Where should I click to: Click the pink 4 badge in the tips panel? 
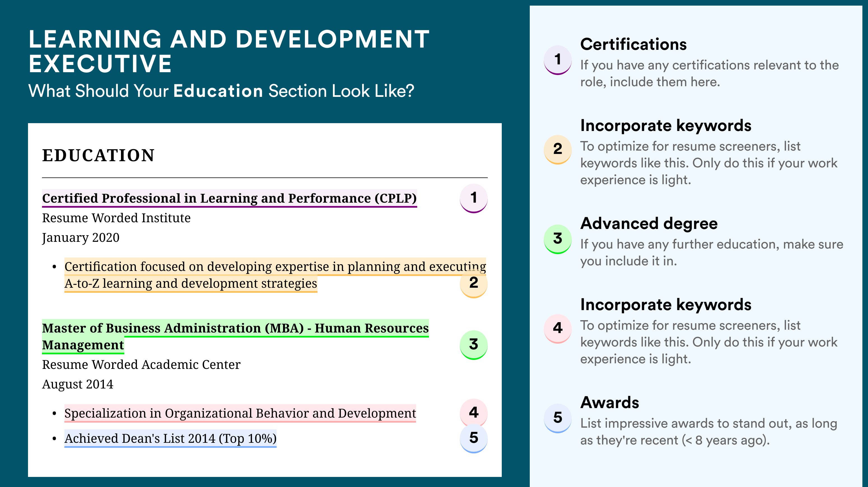click(558, 329)
